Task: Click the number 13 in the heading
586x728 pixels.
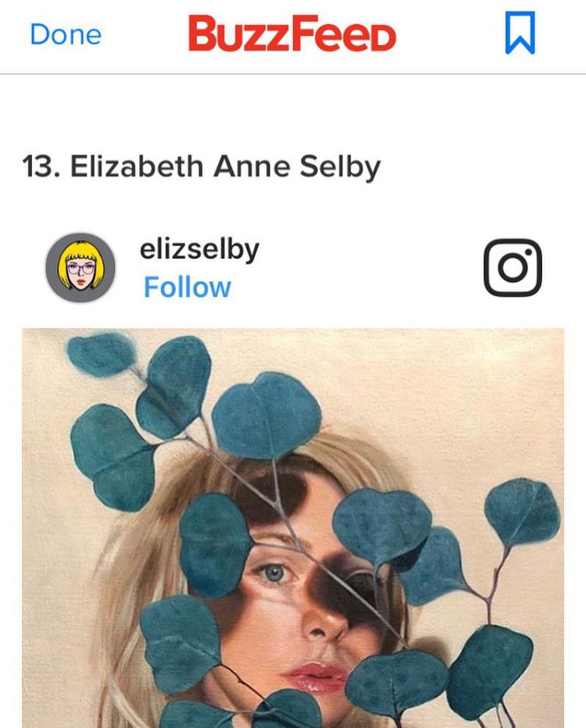Action: pos(39,166)
